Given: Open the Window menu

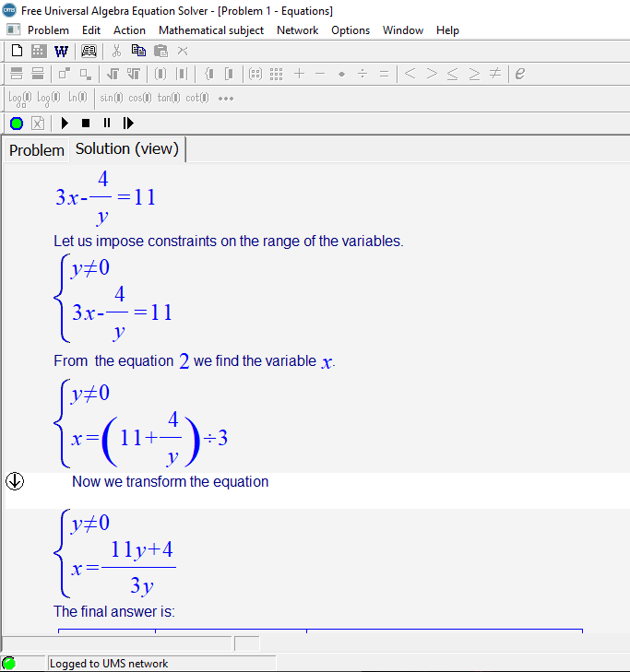Looking at the screenshot, I should coord(403,30).
